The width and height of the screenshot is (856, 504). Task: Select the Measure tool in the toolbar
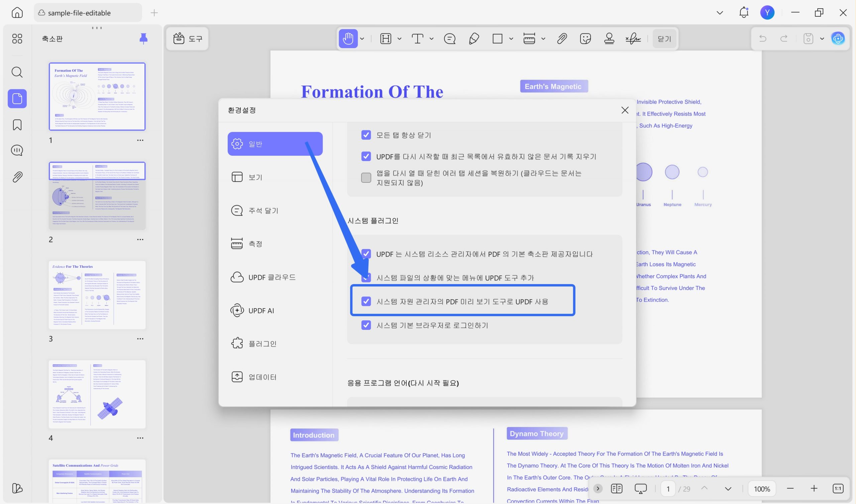pyautogui.click(x=529, y=38)
